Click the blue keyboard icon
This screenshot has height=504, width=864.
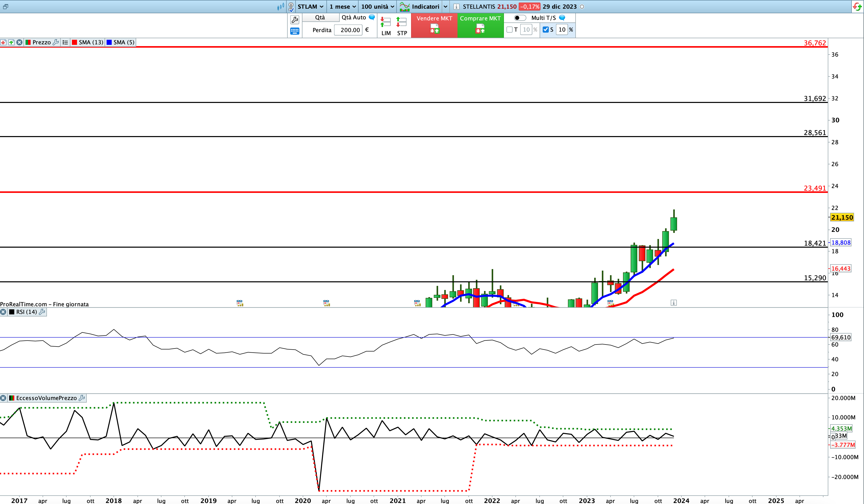[295, 31]
